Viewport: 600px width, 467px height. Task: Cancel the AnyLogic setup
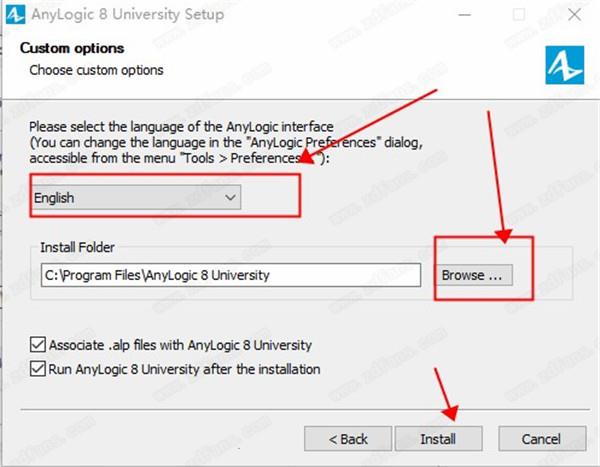pos(542,439)
